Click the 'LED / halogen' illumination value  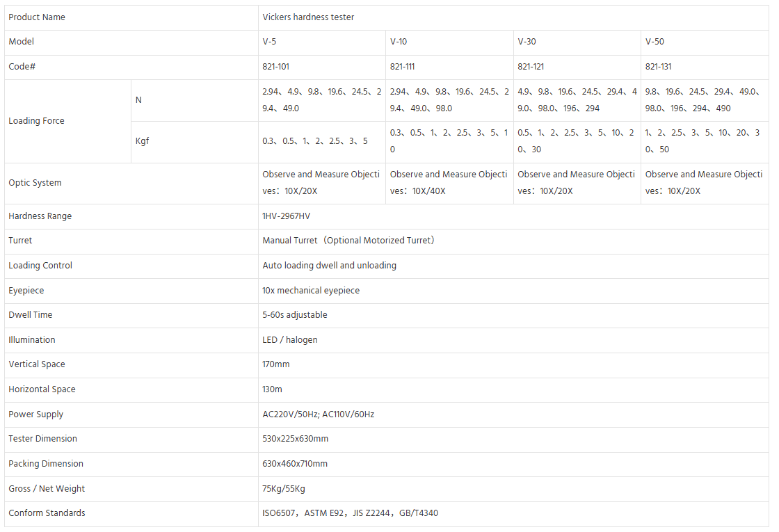[x=290, y=340]
